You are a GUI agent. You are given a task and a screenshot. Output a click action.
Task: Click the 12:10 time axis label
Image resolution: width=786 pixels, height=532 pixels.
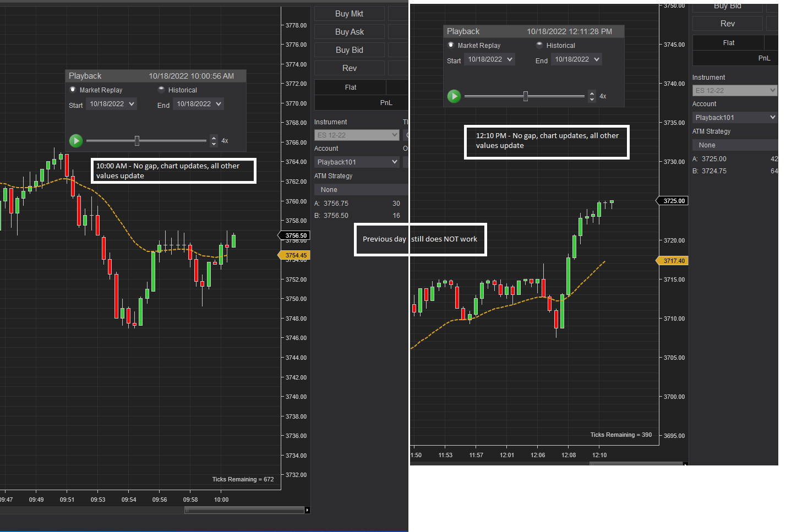point(599,455)
